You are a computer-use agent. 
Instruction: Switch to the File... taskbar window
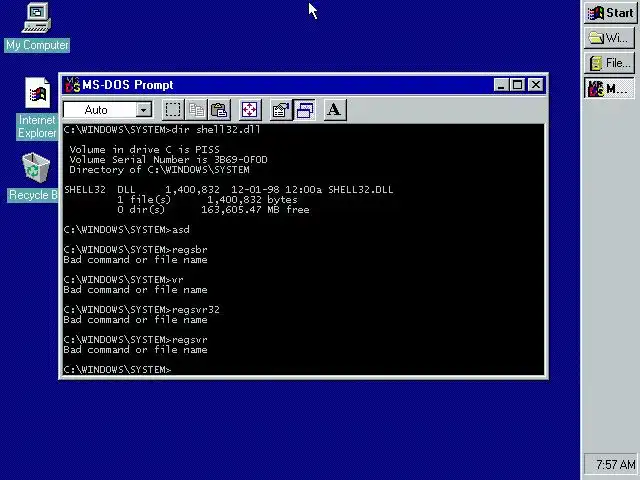(610, 63)
